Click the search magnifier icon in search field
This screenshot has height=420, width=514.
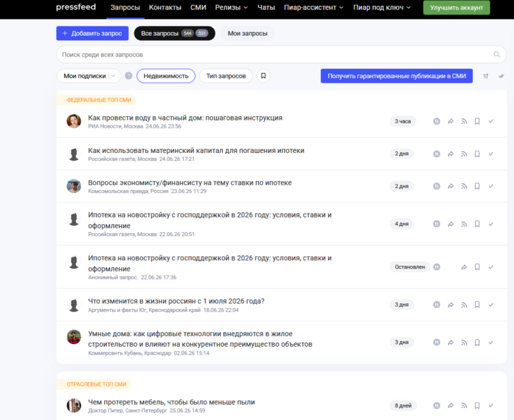pyautogui.click(x=497, y=54)
